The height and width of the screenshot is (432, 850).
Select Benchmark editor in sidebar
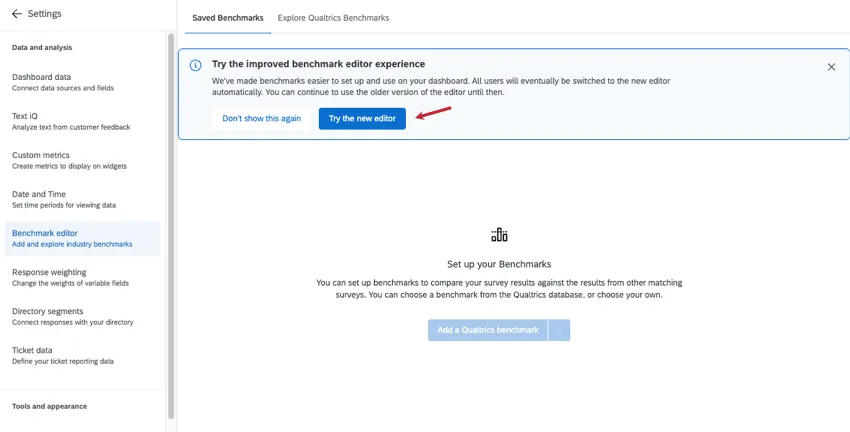coord(82,238)
